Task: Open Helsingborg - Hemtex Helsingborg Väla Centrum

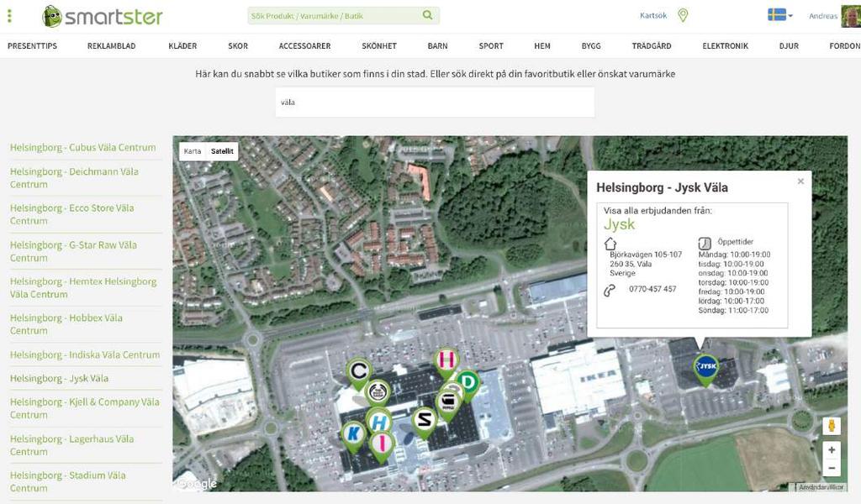Action: click(x=83, y=287)
